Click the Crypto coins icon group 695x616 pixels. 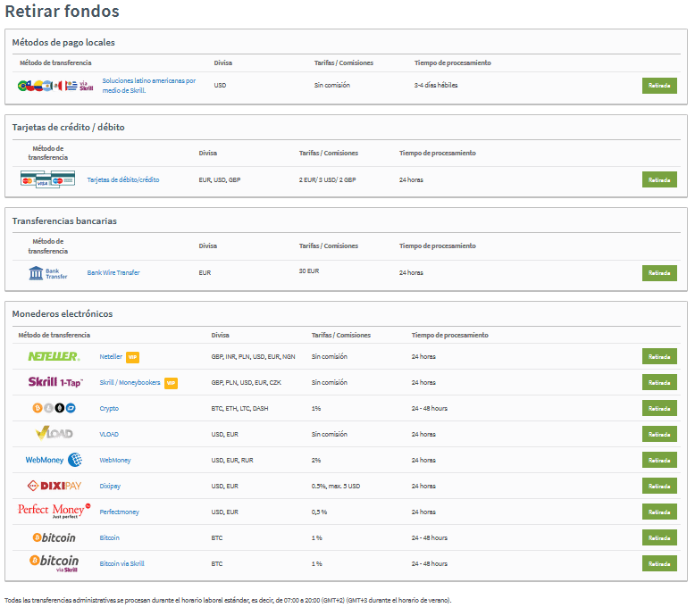(54, 408)
